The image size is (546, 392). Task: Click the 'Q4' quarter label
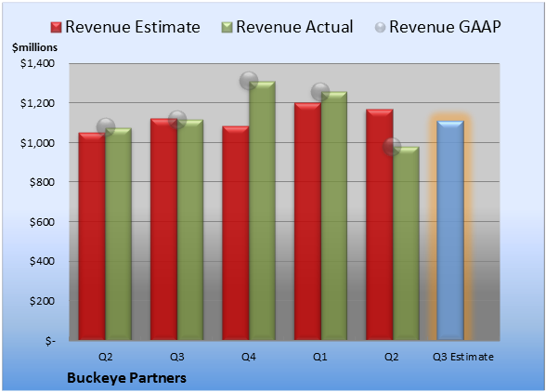click(x=249, y=357)
